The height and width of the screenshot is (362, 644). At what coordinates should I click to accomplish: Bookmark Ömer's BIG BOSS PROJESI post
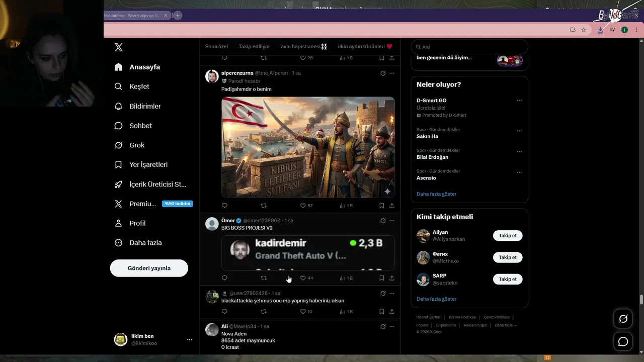382,278
